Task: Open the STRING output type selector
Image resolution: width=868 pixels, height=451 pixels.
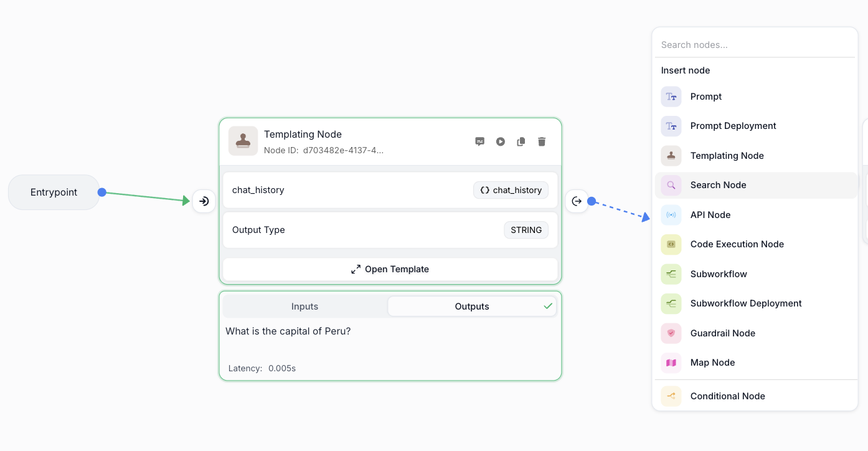Action: pos(526,230)
